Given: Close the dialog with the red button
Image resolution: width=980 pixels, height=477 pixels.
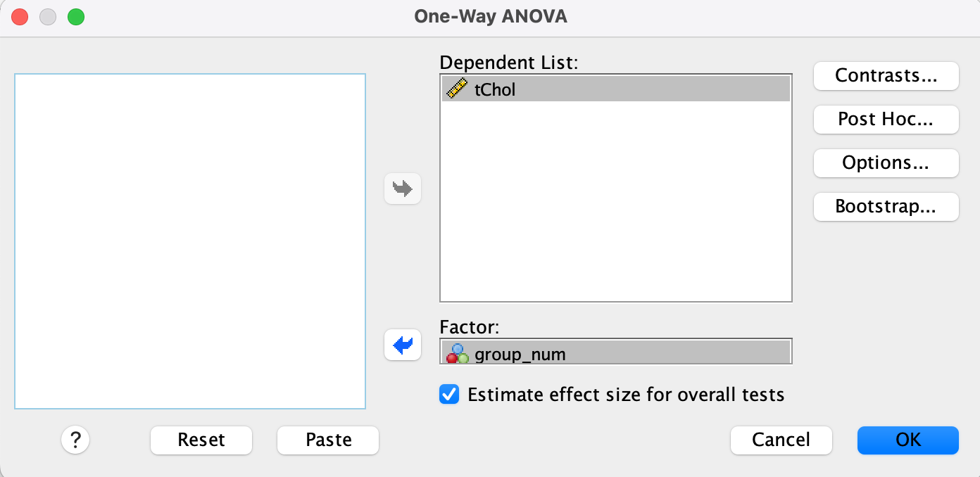Looking at the screenshot, I should (20, 17).
